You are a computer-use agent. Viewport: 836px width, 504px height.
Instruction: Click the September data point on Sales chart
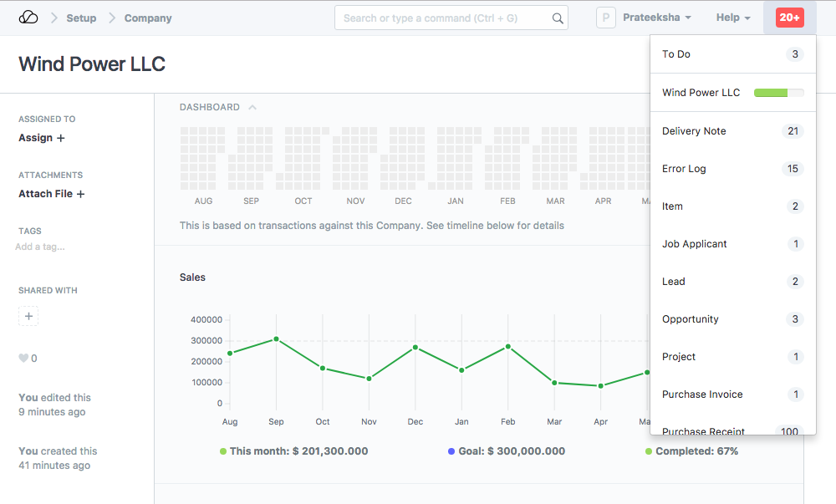[x=276, y=339]
